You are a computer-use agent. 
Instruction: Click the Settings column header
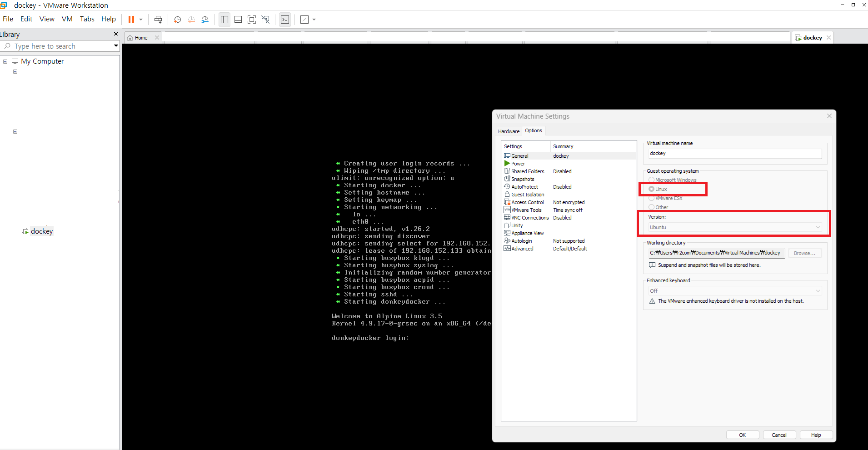[526, 146]
